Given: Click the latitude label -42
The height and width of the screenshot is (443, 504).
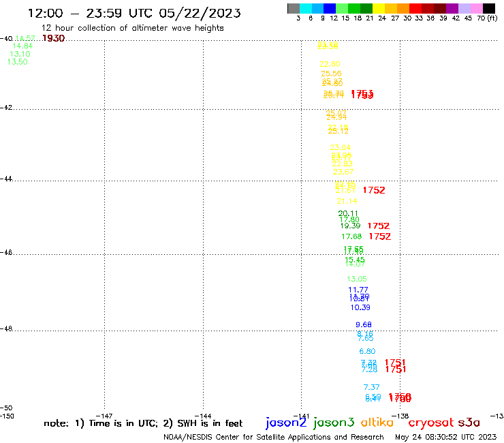Looking at the screenshot, I should click(6, 108).
